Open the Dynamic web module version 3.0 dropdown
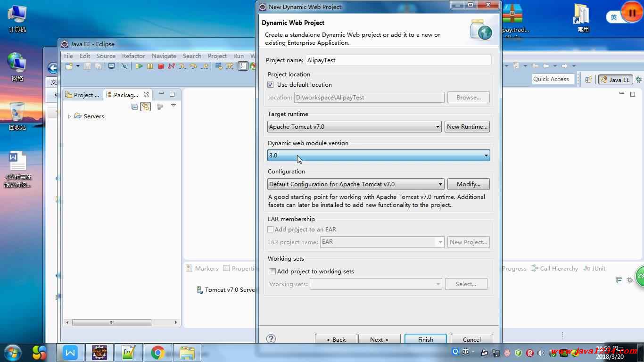 click(379, 155)
